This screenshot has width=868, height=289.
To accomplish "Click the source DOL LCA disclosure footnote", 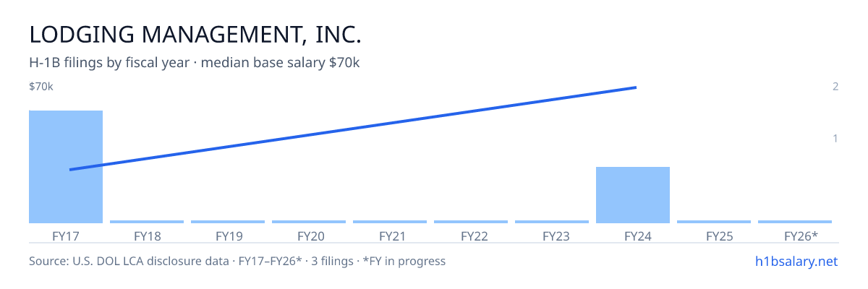I will coord(237,261).
